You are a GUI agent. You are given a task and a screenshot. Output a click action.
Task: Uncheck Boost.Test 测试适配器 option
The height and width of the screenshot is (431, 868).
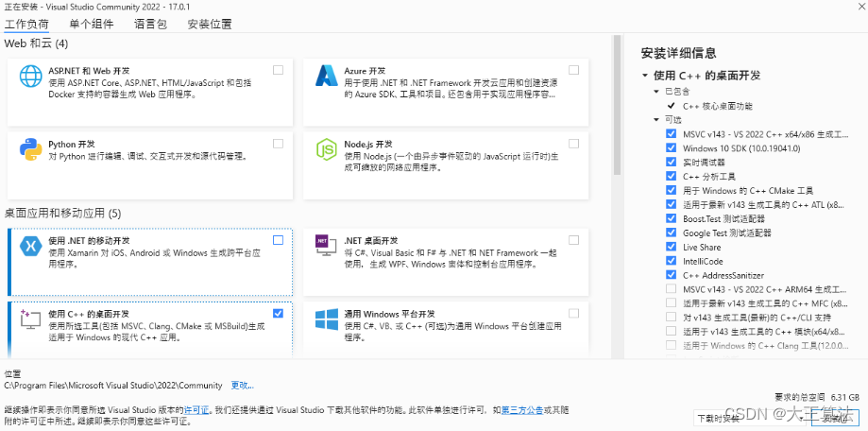(671, 218)
